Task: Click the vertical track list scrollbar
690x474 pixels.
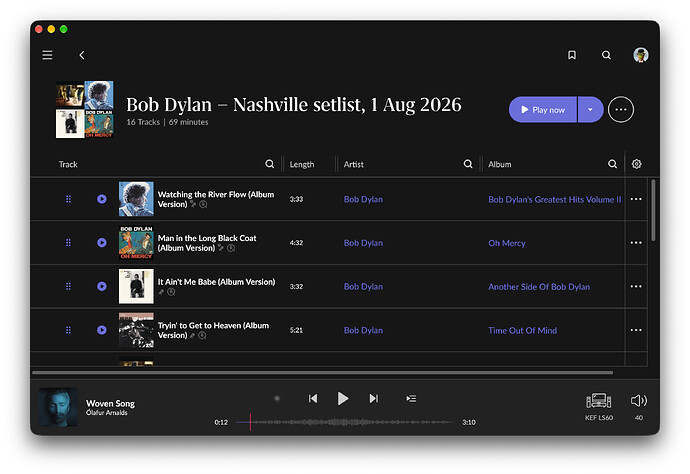Action: coord(653,210)
